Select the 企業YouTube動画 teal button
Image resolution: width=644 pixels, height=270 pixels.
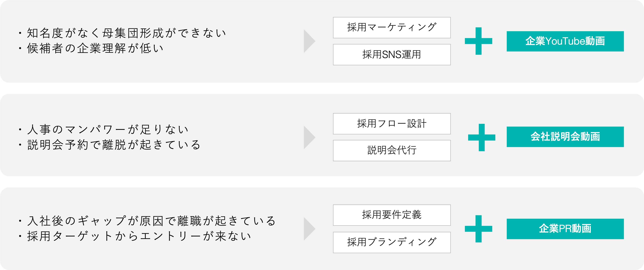565,41
